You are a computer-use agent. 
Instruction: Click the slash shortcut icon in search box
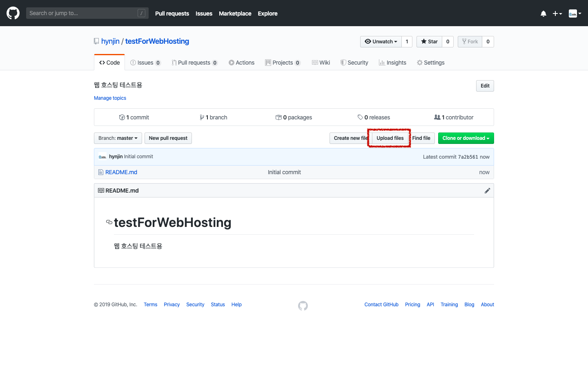click(x=141, y=13)
